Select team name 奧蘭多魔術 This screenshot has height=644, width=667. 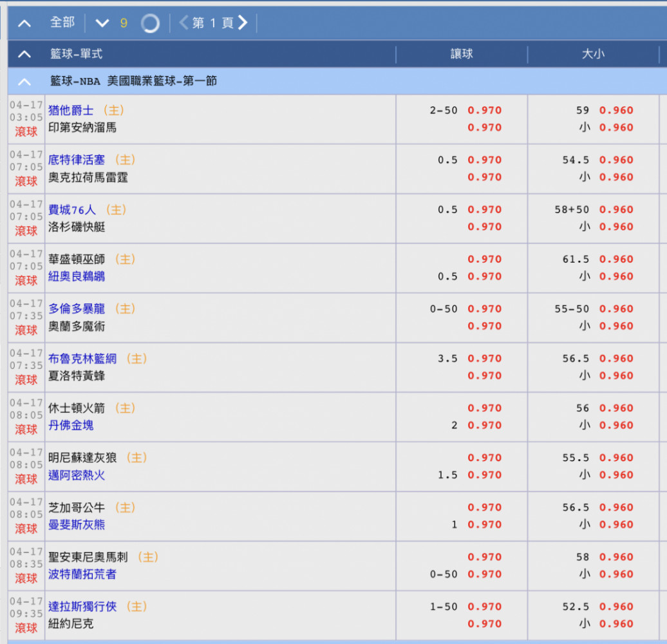(x=77, y=327)
